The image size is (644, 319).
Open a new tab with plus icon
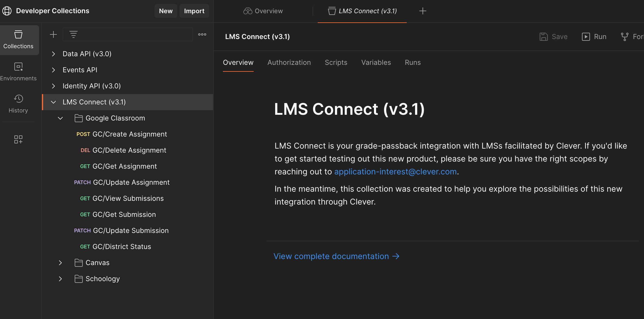click(423, 11)
